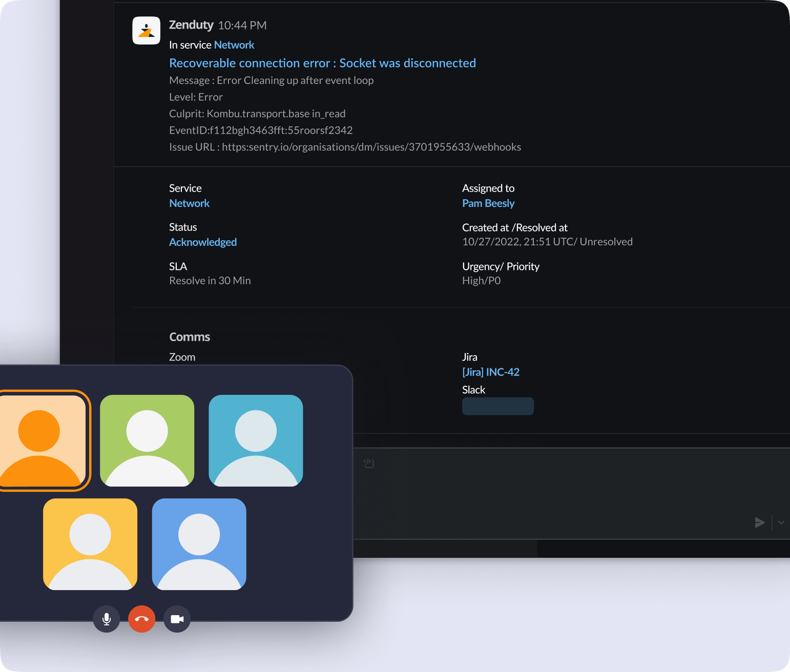The height and width of the screenshot is (672, 790).
Task: Click the Network link under Service
Action: (189, 203)
